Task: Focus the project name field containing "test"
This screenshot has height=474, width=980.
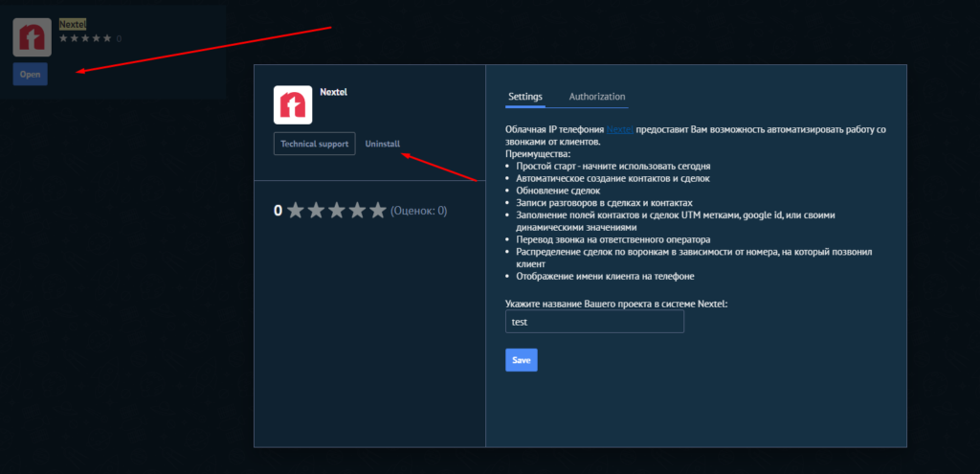Action: [593, 323]
